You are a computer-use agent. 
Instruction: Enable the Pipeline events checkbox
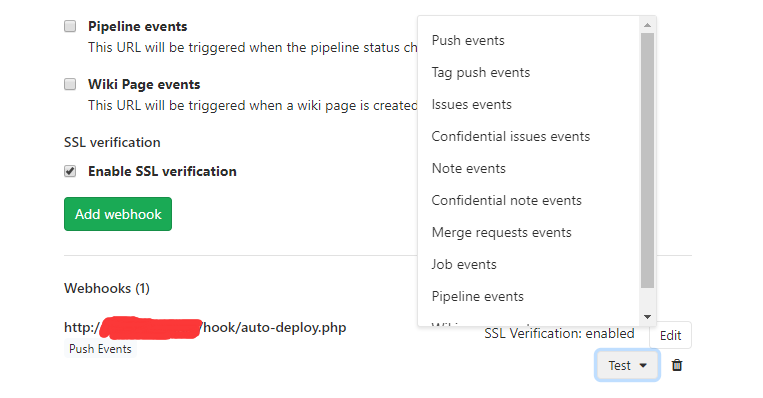[x=70, y=26]
